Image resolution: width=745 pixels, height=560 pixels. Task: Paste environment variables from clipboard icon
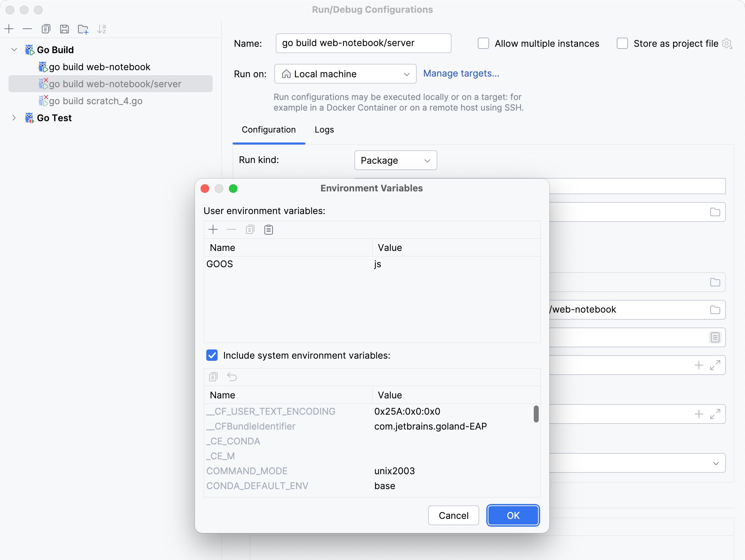tap(269, 230)
